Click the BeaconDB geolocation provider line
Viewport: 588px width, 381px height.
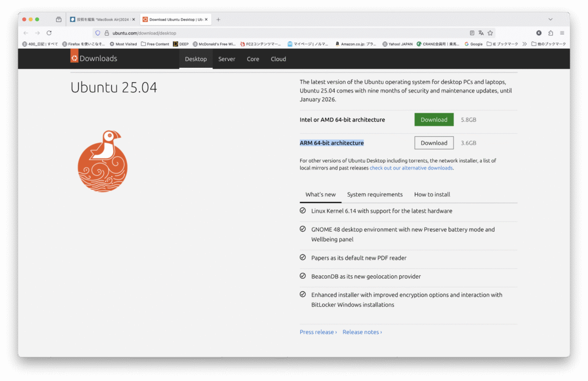(366, 276)
